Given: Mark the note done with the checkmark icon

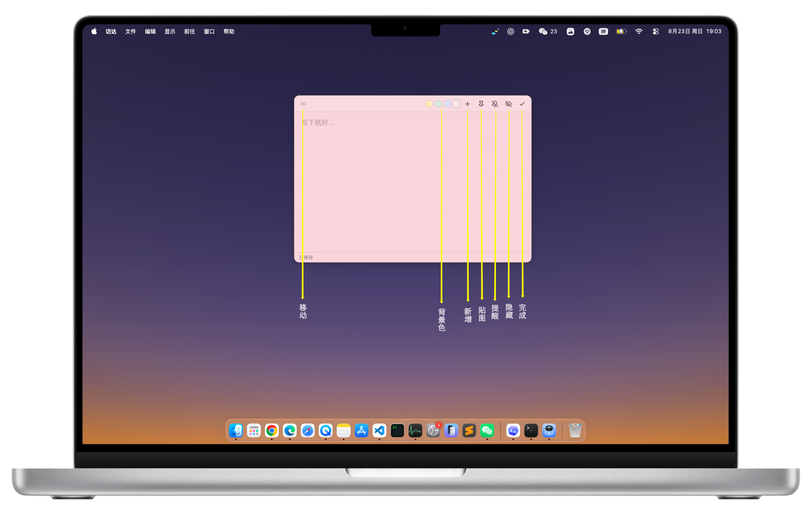Looking at the screenshot, I should point(522,104).
